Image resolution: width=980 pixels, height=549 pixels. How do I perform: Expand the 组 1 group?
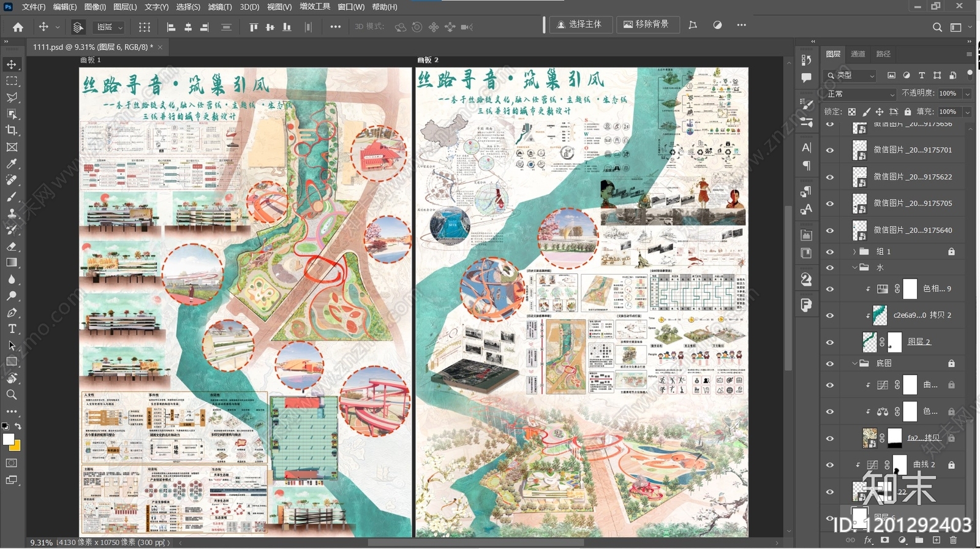coord(854,252)
